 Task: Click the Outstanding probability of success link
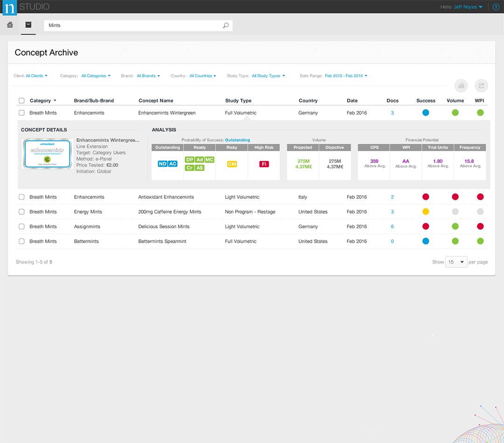pyautogui.click(x=237, y=140)
